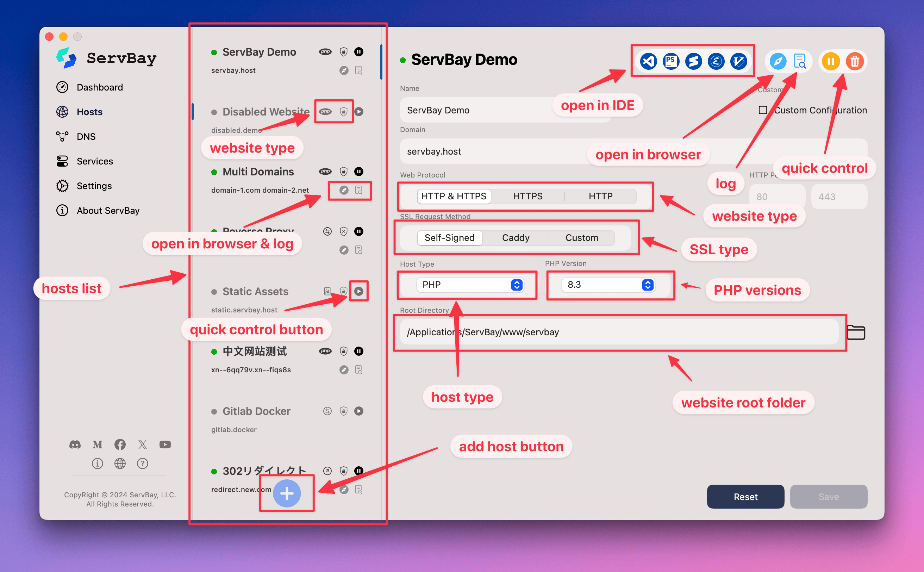Viewport: 924px width, 572px height.
Task: Click Root Directory input field
Action: tap(620, 331)
